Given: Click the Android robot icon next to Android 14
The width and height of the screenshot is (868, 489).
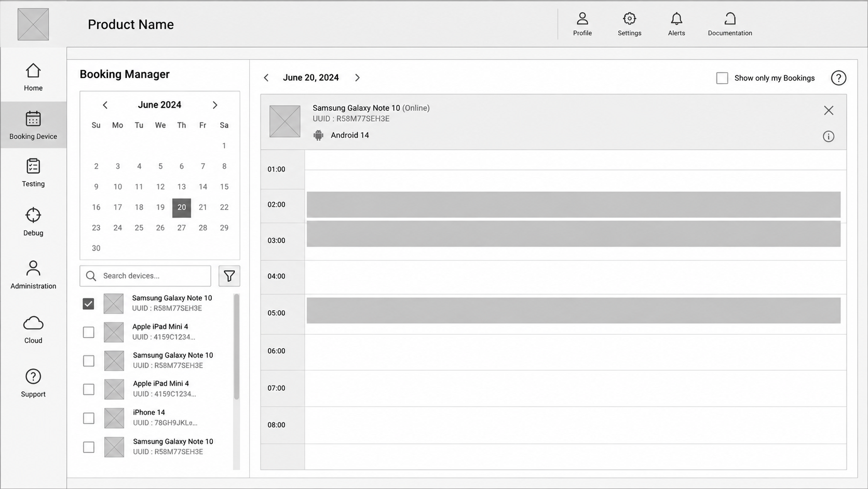Looking at the screenshot, I should click(318, 136).
